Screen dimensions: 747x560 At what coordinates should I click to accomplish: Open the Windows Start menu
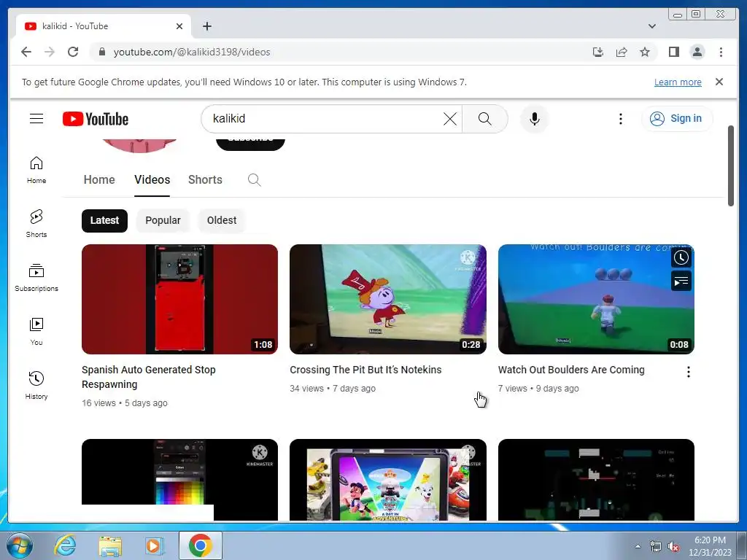pyautogui.click(x=19, y=545)
